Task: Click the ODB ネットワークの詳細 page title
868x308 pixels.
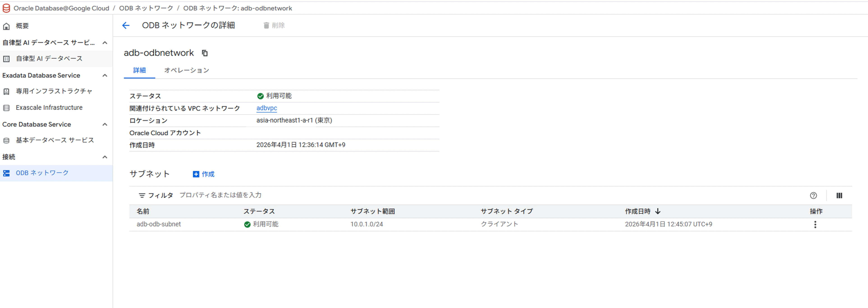Action: tap(188, 25)
